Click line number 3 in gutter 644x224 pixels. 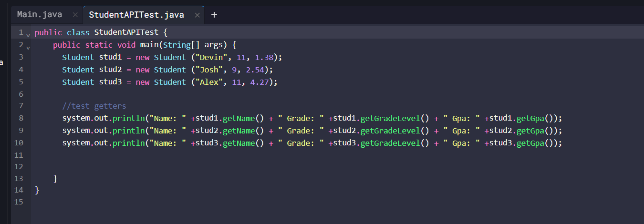[21, 57]
